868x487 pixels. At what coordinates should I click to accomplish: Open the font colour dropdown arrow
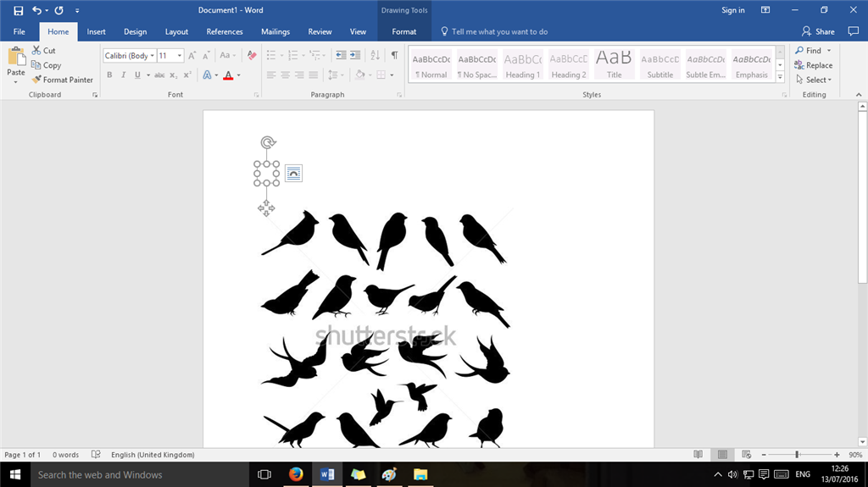point(238,75)
